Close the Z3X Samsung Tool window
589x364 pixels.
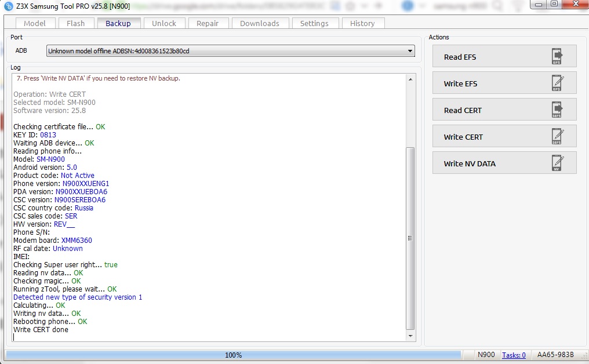pyautogui.click(x=576, y=4)
